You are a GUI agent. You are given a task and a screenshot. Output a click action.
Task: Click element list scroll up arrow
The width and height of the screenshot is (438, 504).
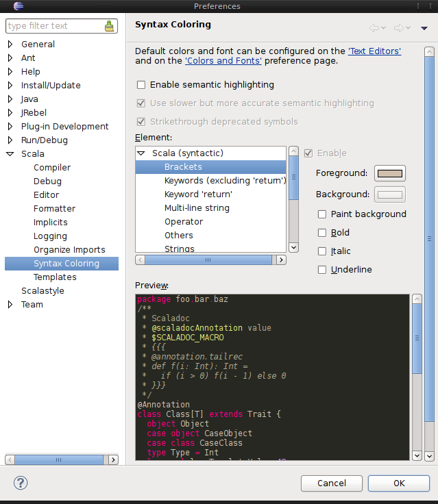(293, 151)
